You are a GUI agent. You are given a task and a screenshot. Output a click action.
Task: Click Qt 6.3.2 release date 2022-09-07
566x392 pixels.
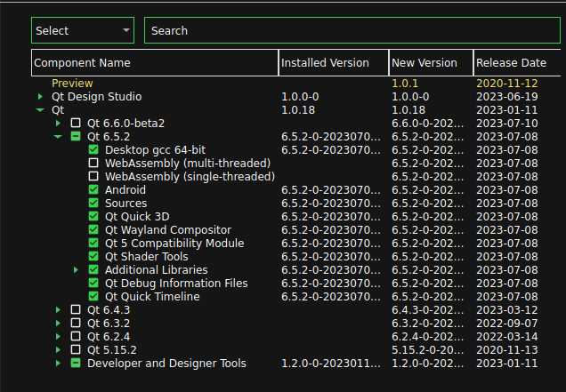point(507,324)
